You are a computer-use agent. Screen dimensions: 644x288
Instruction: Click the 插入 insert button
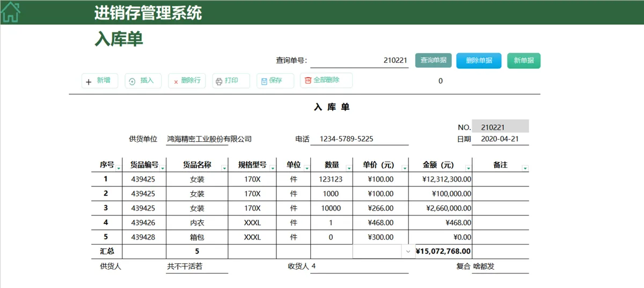tap(143, 81)
